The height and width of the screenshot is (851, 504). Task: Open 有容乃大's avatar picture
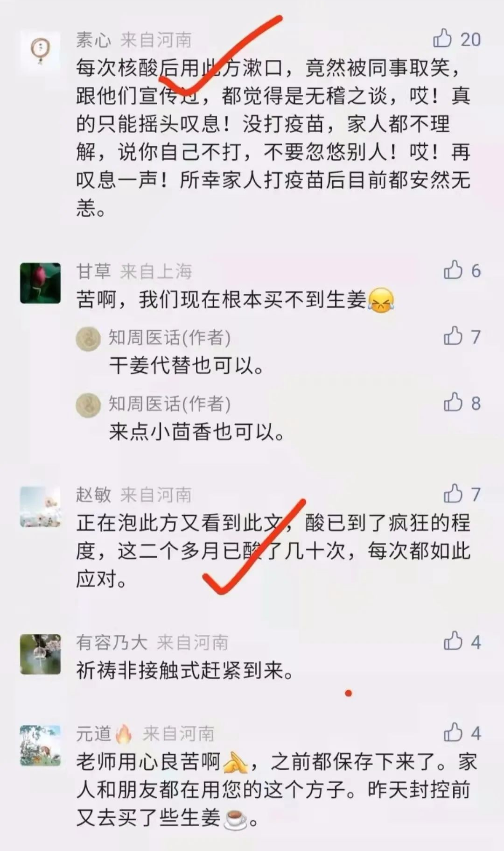point(40,654)
